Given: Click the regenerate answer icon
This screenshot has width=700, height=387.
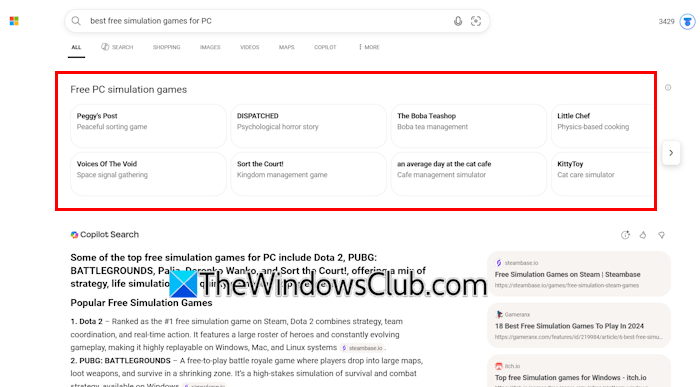Looking at the screenshot, I should [x=625, y=235].
